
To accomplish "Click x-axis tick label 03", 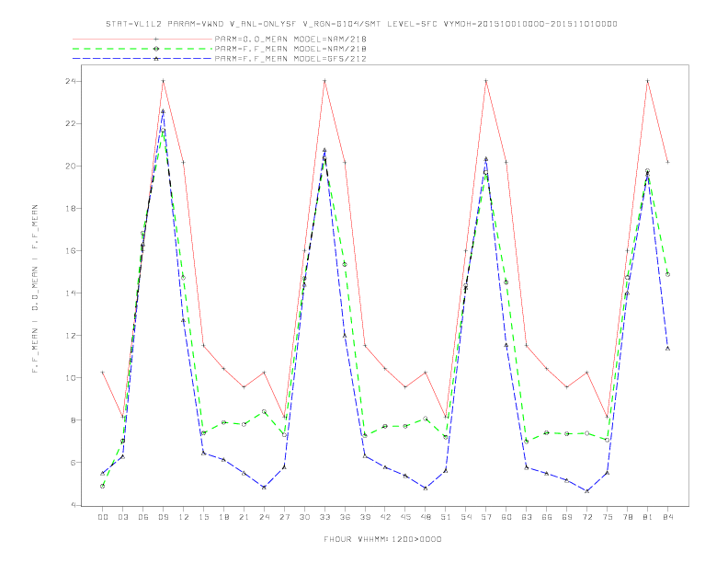I will pos(122,517).
